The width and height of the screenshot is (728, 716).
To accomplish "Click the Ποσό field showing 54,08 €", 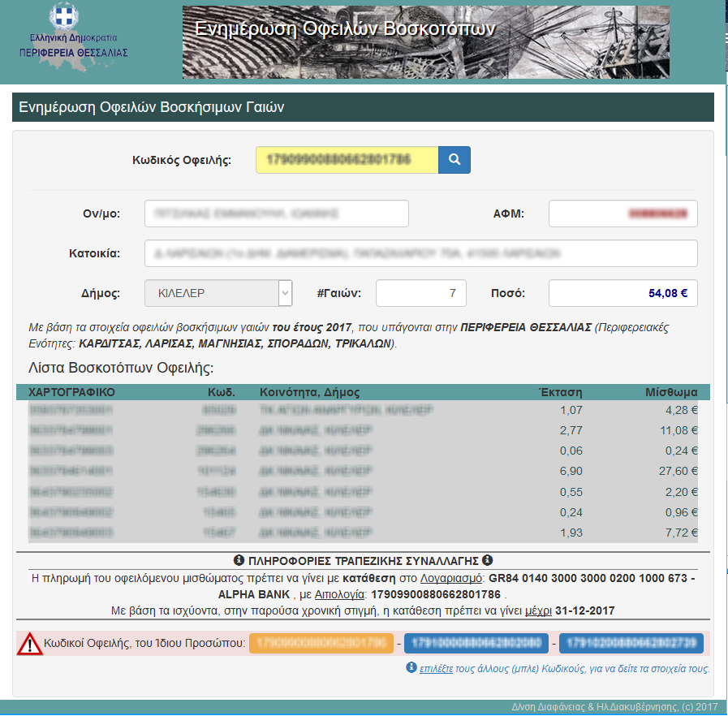I will coord(622,293).
